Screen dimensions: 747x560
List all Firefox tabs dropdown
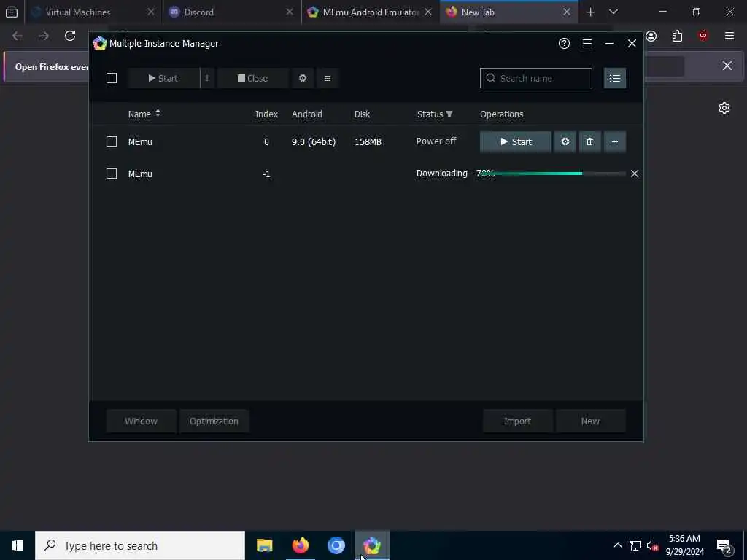(x=614, y=12)
